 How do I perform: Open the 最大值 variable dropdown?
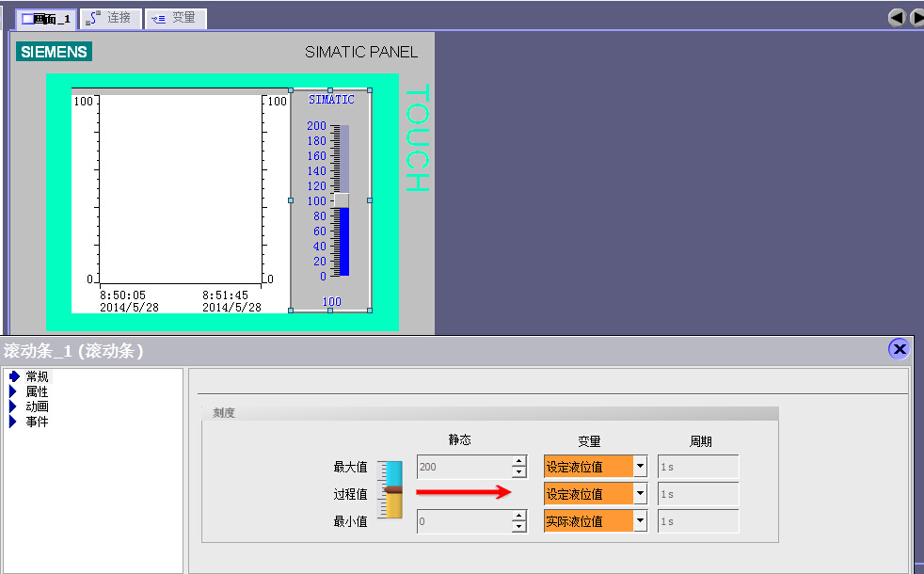click(x=640, y=467)
